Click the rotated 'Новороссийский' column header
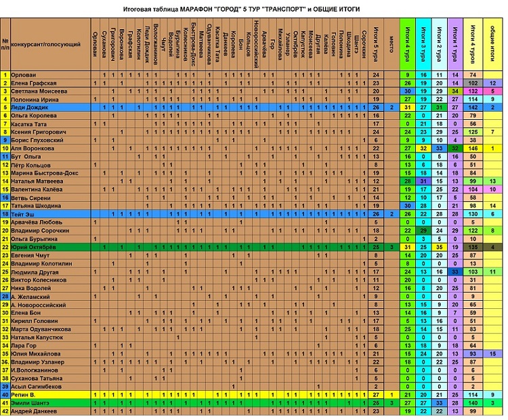The image size is (508, 420). click(x=257, y=45)
